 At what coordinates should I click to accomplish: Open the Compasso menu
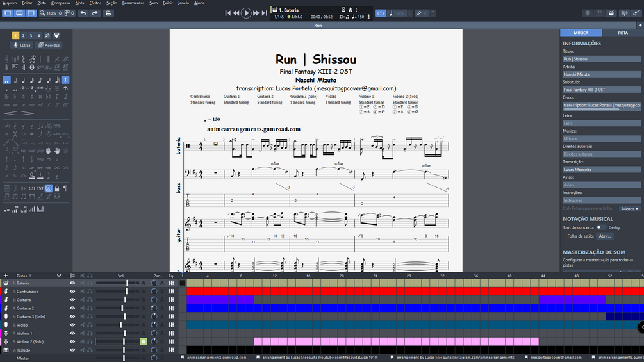point(60,3)
